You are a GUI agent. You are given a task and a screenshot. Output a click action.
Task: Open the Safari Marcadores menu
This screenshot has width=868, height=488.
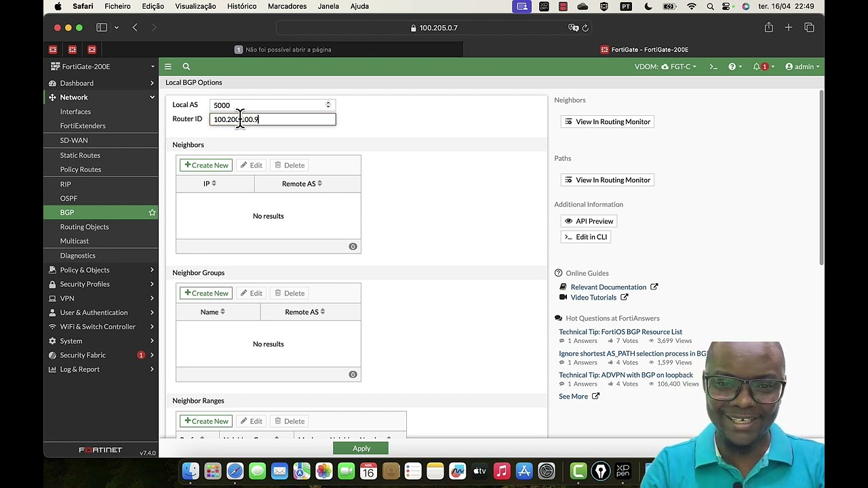point(287,6)
